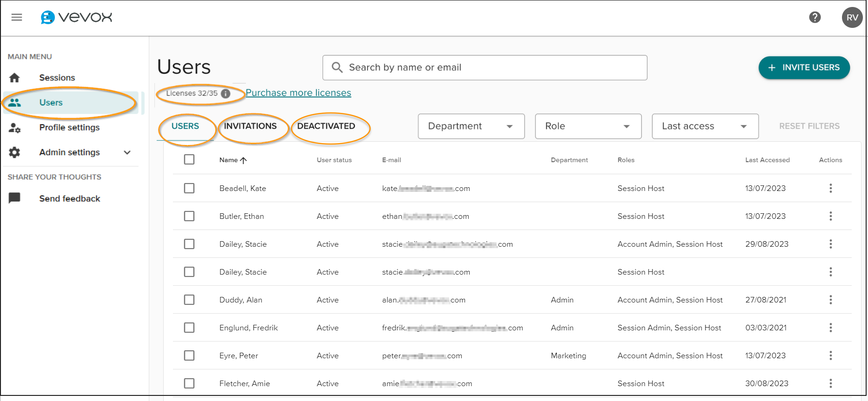Click the date 03/03/2021

tap(766, 328)
